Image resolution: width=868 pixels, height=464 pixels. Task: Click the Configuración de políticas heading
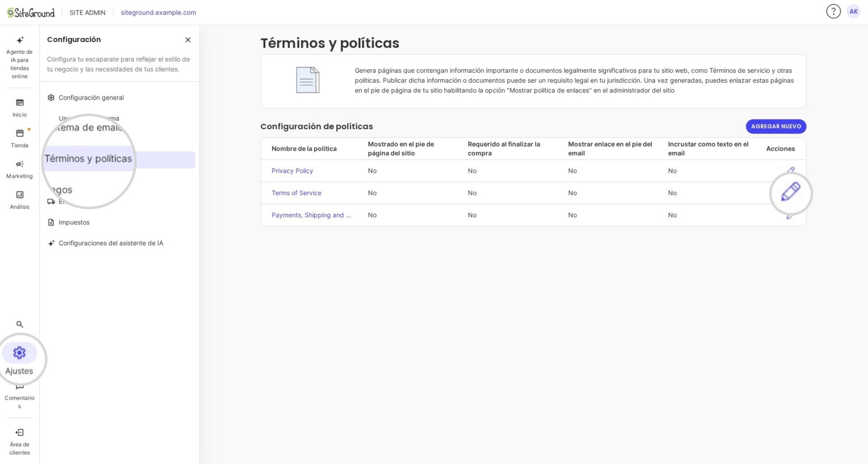pyautogui.click(x=316, y=127)
